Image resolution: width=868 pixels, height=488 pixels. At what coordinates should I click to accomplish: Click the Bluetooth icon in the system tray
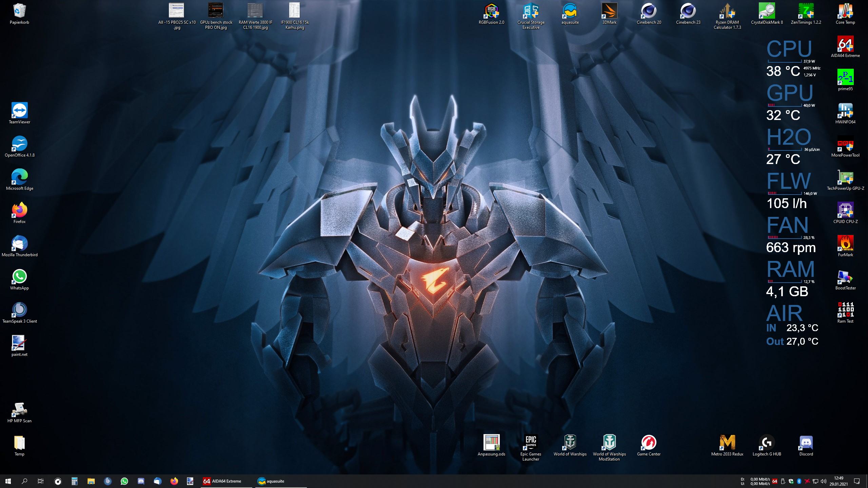point(799,481)
